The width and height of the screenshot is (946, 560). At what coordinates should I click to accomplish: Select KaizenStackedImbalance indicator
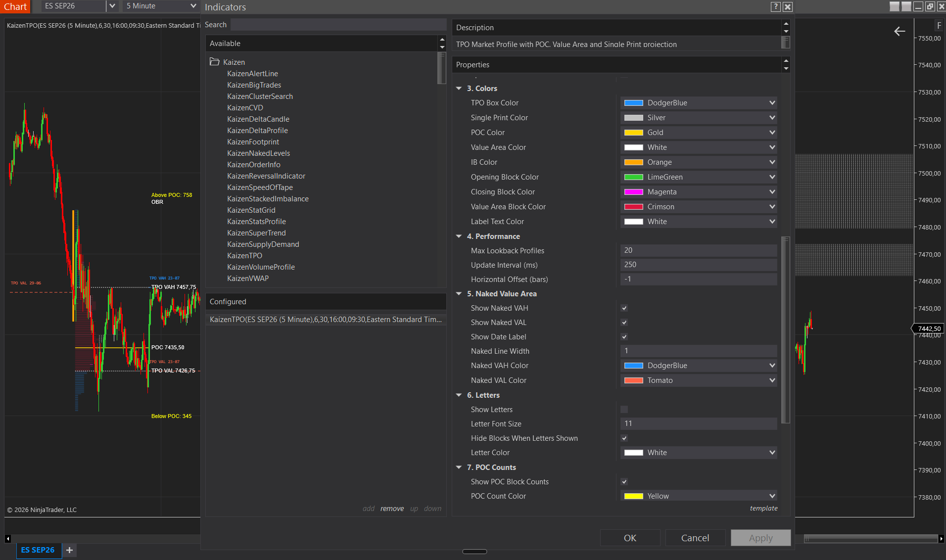click(x=268, y=199)
